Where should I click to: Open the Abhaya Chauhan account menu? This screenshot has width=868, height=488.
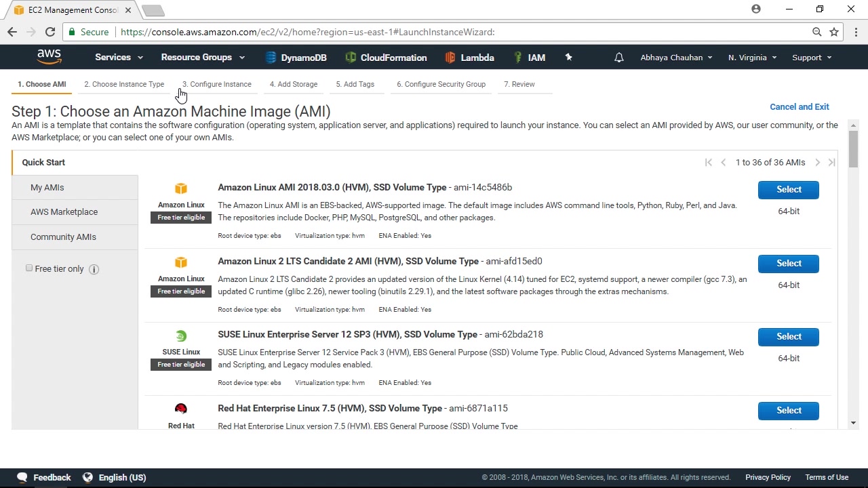pos(676,58)
